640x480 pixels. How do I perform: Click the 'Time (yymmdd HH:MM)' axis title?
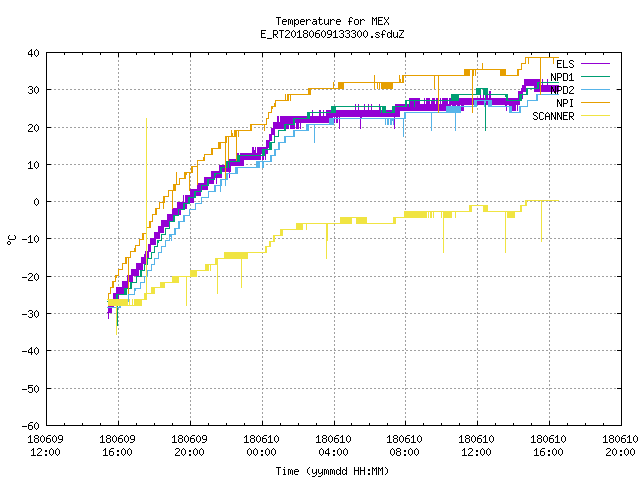[x=332, y=471]
